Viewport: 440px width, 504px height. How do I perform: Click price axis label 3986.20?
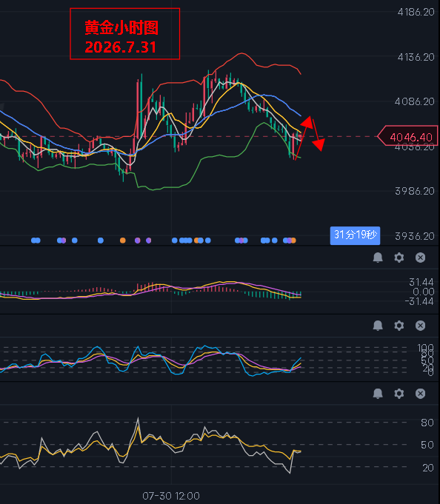click(415, 191)
